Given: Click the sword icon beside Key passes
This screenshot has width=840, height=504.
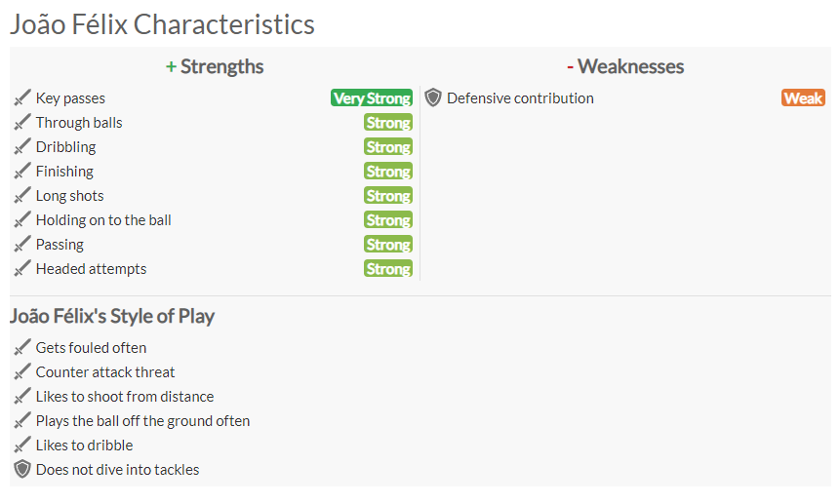Looking at the screenshot, I should [x=22, y=97].
